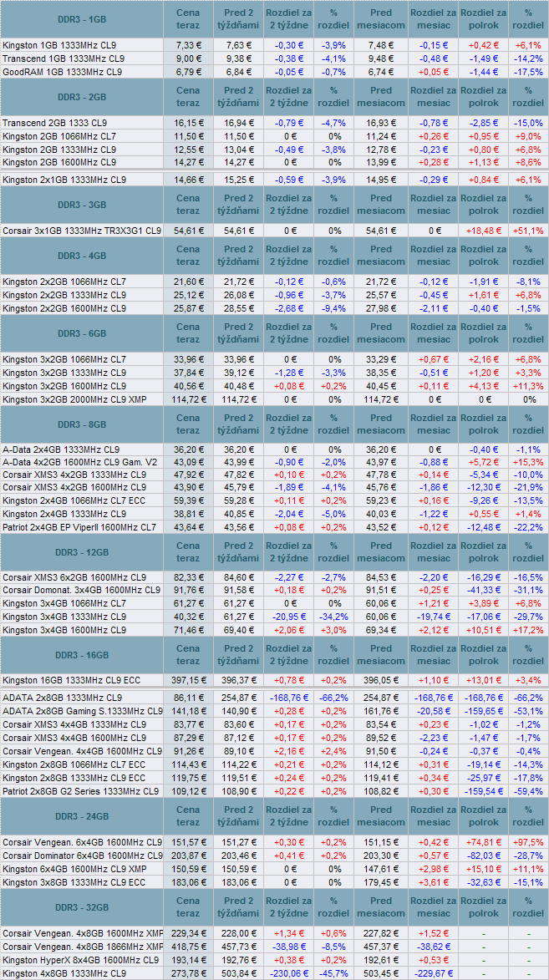Select the +18,48 € half-year difference value
Image resolution: width=549 pixels, height=980 pixels.
pyautogui.click(x=483, y=231)
